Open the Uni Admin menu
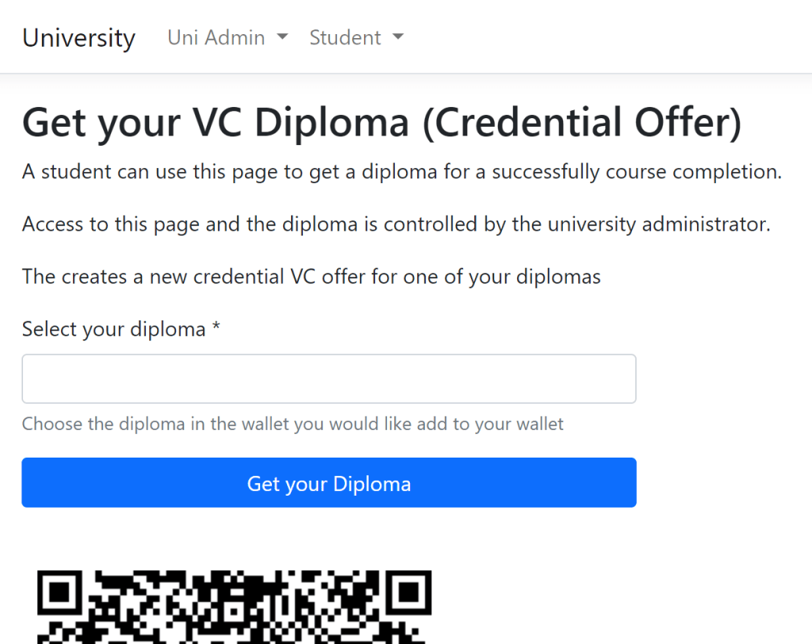This screenshot has width=812, height=644. (216, 38)
